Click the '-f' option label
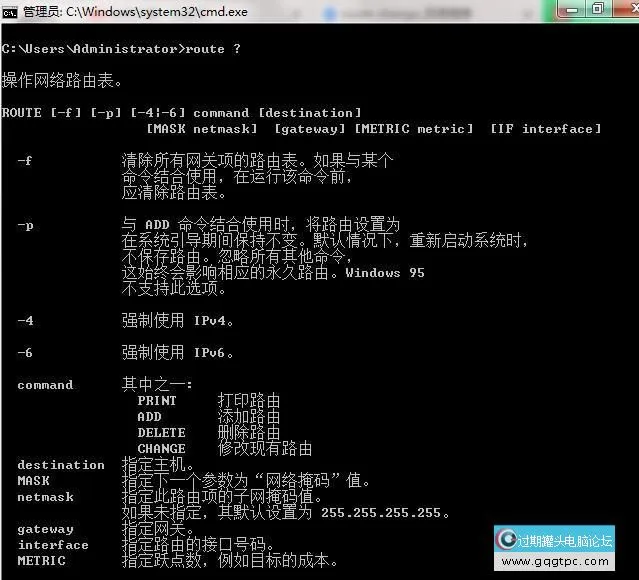Image resolution: width=639 pixels, height=580 pixels. point(24,161)
